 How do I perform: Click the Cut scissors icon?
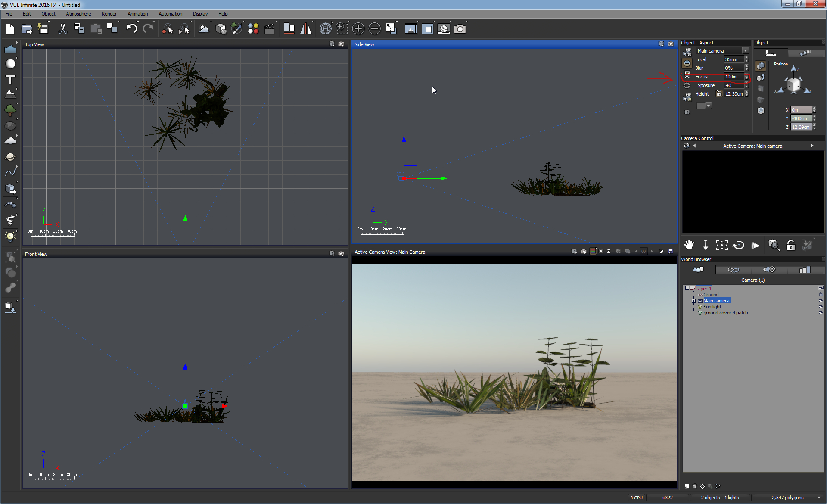tap(63, 29)
